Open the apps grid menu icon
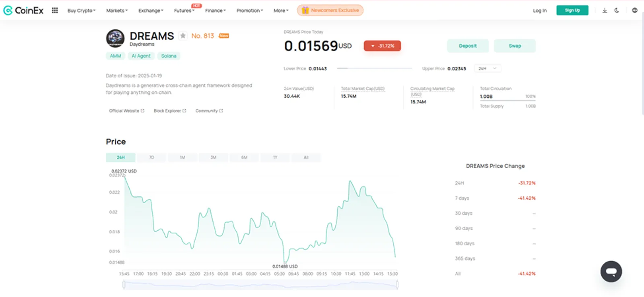 point(55,10)
